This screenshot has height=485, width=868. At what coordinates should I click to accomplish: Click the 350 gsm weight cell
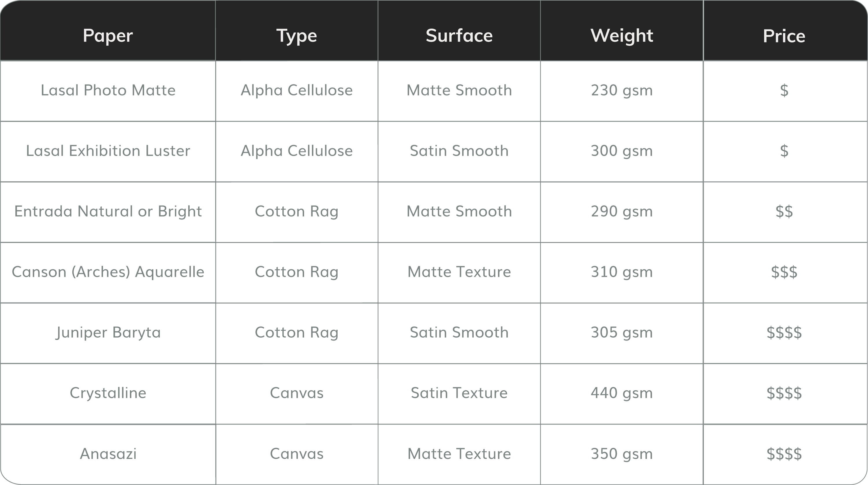pyautogui.click(x=622, y=454)
